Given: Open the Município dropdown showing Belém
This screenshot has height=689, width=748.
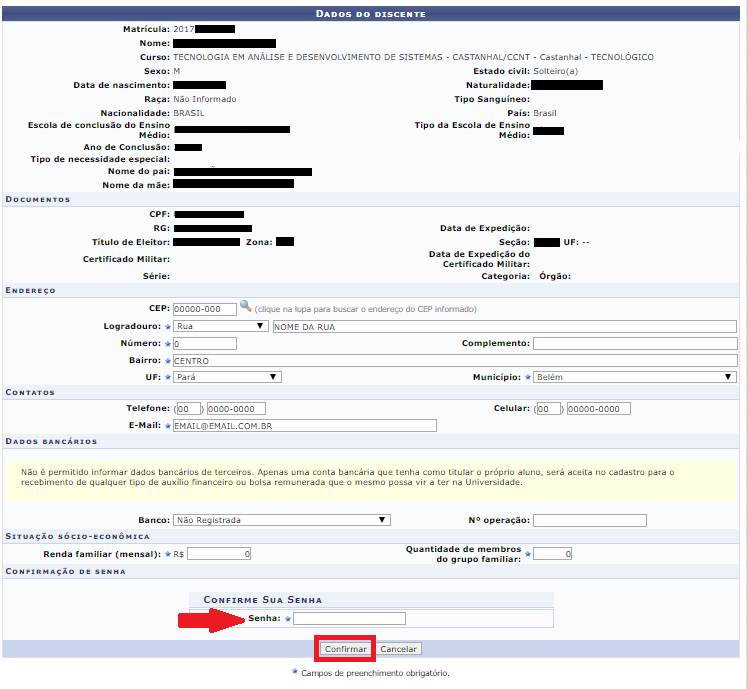Looking at the screenshot, I should (634, 377).
